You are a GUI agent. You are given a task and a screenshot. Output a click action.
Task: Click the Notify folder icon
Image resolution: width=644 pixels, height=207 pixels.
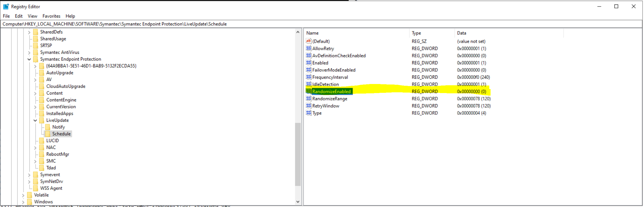pos(48,127)
